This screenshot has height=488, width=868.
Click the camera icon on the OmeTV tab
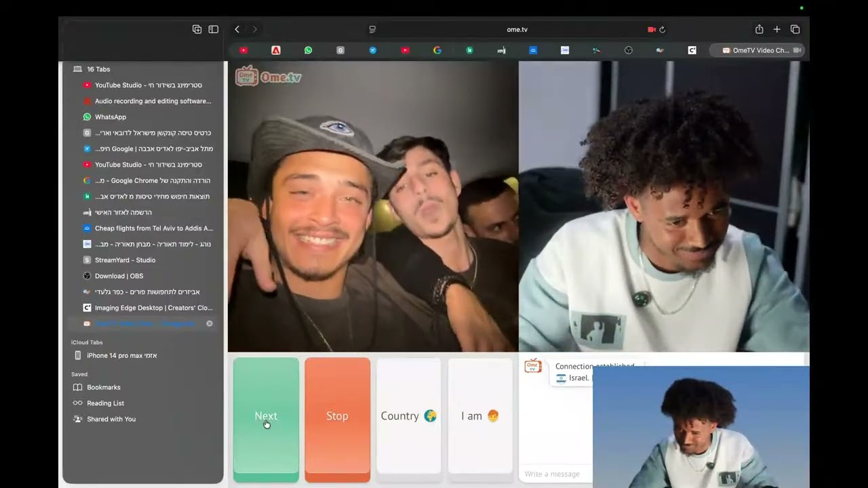coord(797,50)
